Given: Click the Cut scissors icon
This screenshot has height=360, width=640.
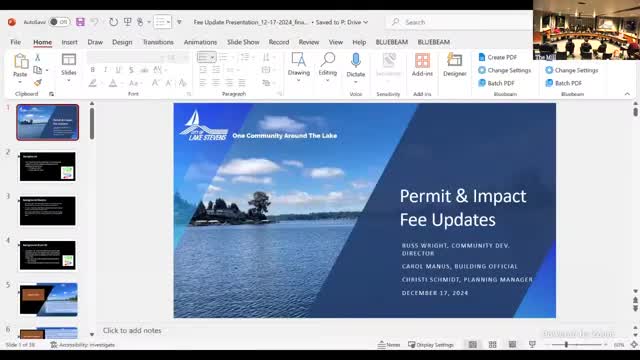Looking at the screenshot, I should tap(38, 57).
